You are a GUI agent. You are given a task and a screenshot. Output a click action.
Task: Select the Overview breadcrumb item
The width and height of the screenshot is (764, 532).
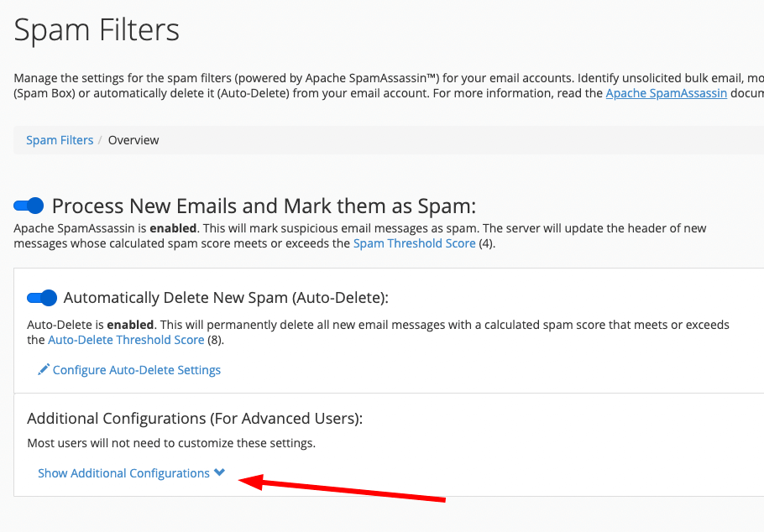[133, 139]
